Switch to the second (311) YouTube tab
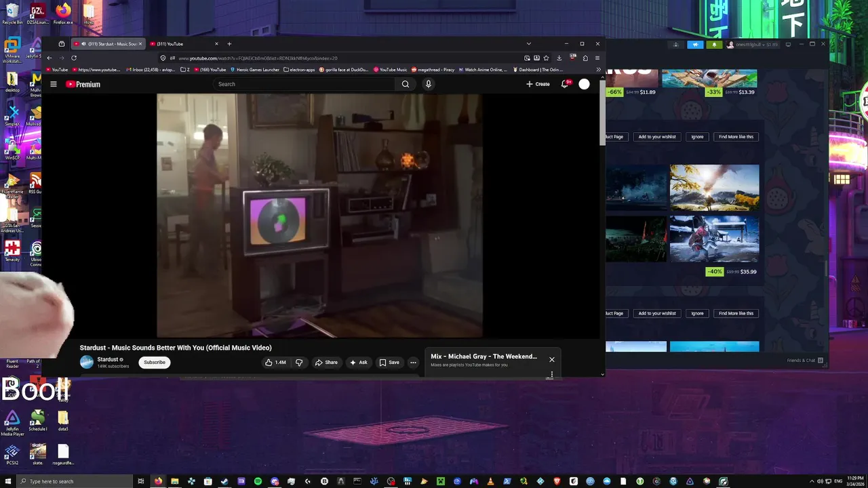This screenshot has height=488, width=868. [x=183, y=44]
